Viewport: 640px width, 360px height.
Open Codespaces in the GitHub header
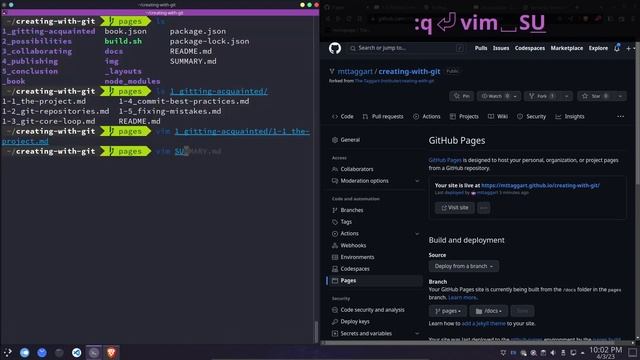click(x=530, y=48)
